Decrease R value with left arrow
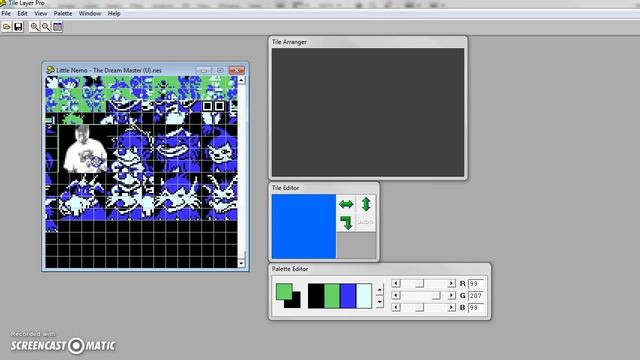The width and height of the screenshot is (640, 360). (x=396, y=283)
